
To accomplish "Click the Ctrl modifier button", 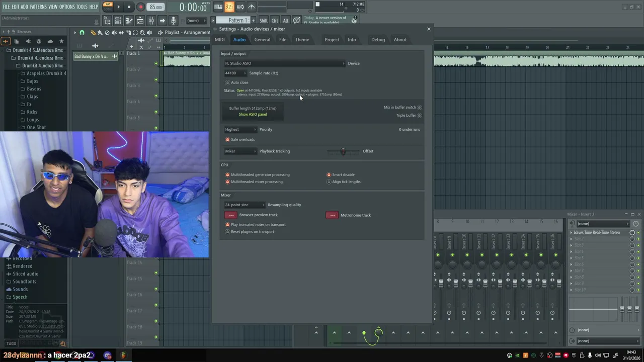I will [x=275, y=21].
